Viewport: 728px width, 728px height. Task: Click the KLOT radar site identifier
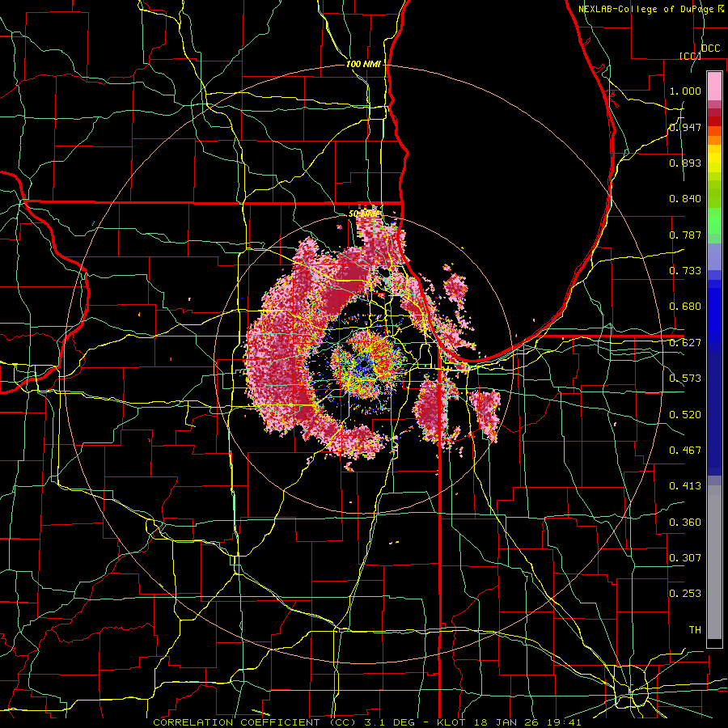coord(451,722)
